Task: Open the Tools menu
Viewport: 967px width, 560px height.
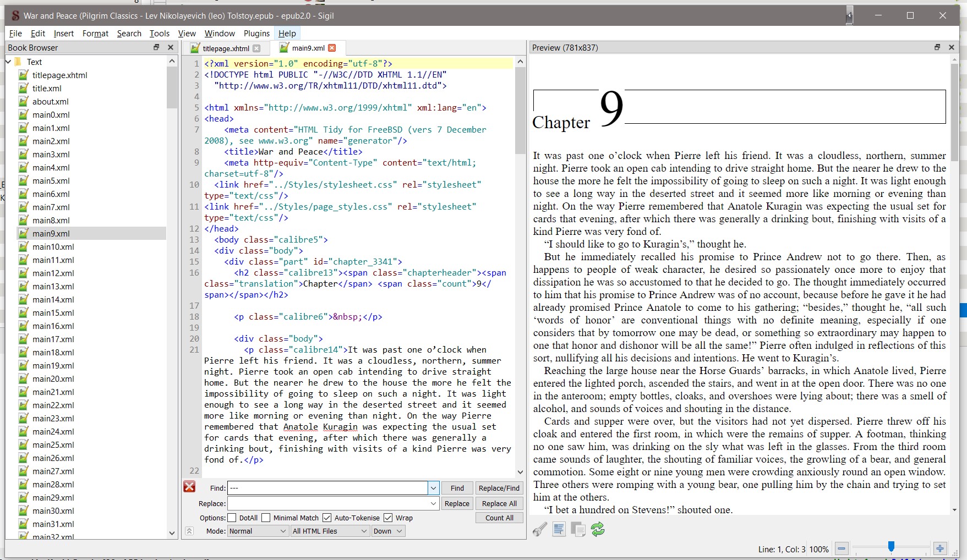Action: [x=160, y=34]
